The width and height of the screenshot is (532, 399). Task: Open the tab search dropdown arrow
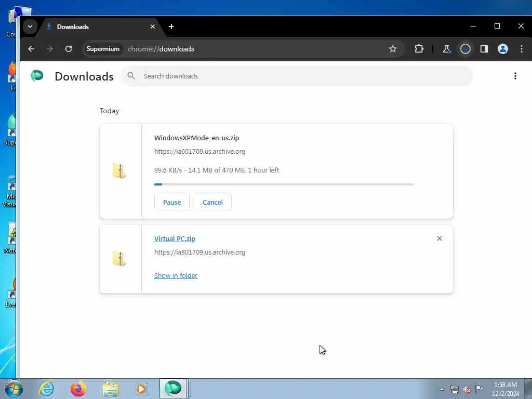[30, 26]
